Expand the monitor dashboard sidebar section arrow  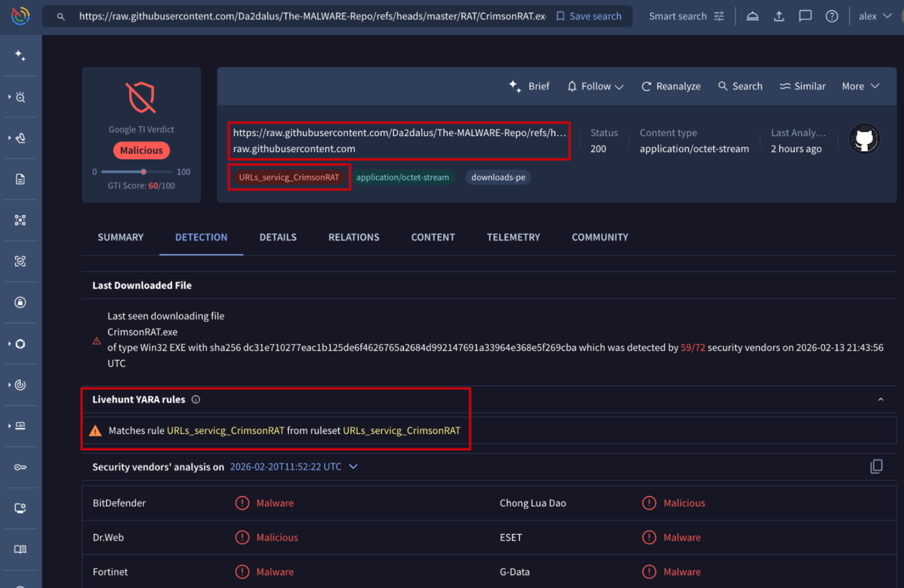(9, 425)
